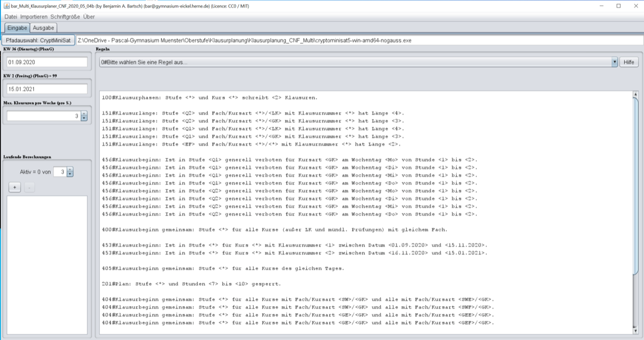Click the Hilfe button

pos(628,62)
